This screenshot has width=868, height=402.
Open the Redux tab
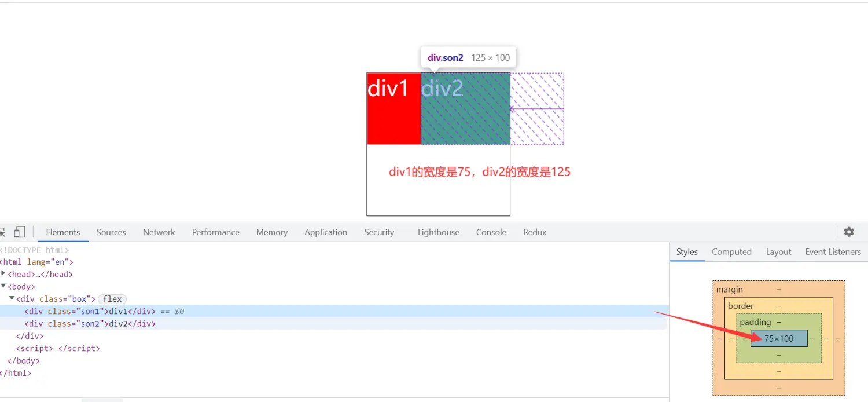(x=535, y=232)
